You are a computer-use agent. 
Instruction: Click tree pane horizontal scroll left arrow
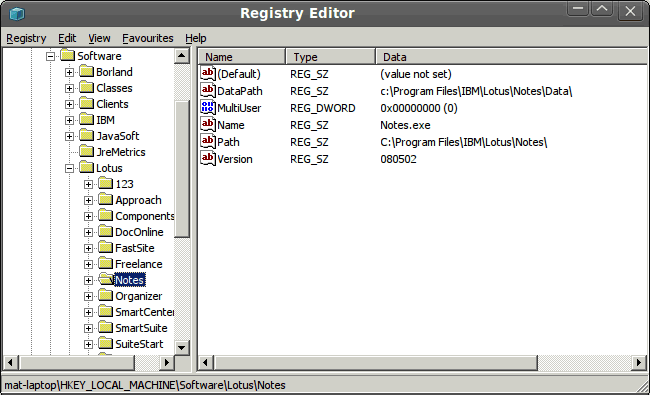11,363
